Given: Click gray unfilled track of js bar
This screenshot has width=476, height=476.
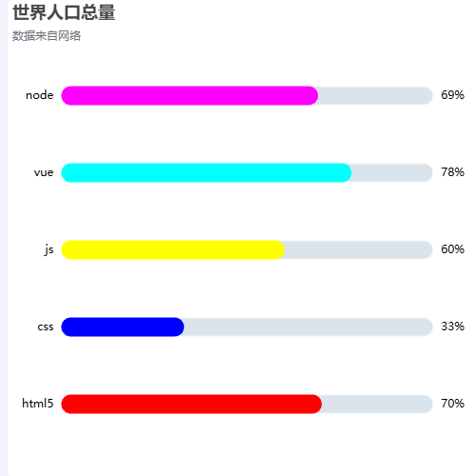Looking at the screenshot, I should tap(359, 249).
